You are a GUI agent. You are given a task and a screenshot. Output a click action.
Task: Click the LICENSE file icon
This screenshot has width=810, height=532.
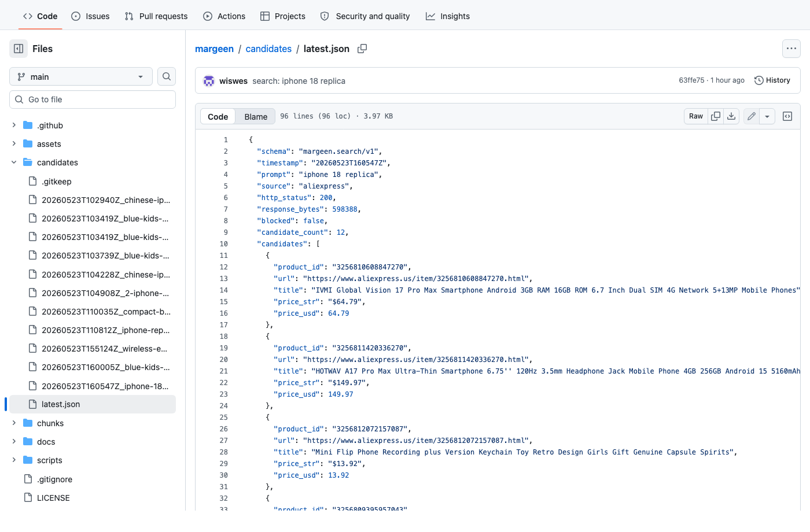point(28,498)
